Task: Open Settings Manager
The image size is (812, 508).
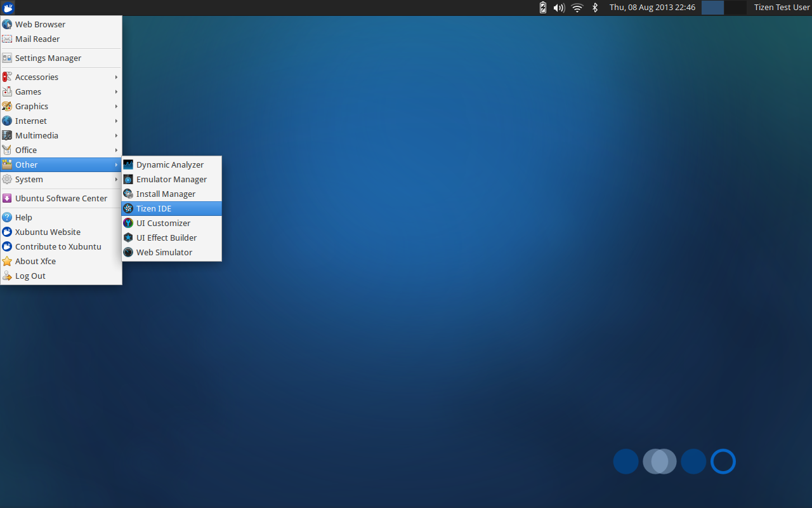Action: click(61, 58)
